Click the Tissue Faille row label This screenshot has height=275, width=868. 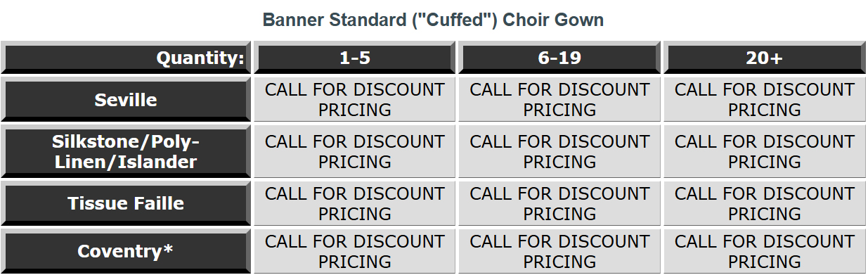126,203
